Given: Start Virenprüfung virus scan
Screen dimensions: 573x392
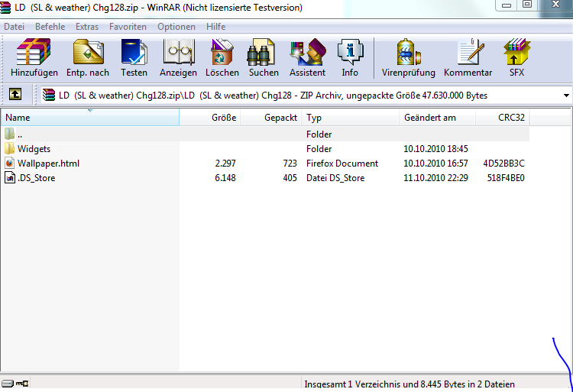Looking at the screenshot, I should 409,58.
